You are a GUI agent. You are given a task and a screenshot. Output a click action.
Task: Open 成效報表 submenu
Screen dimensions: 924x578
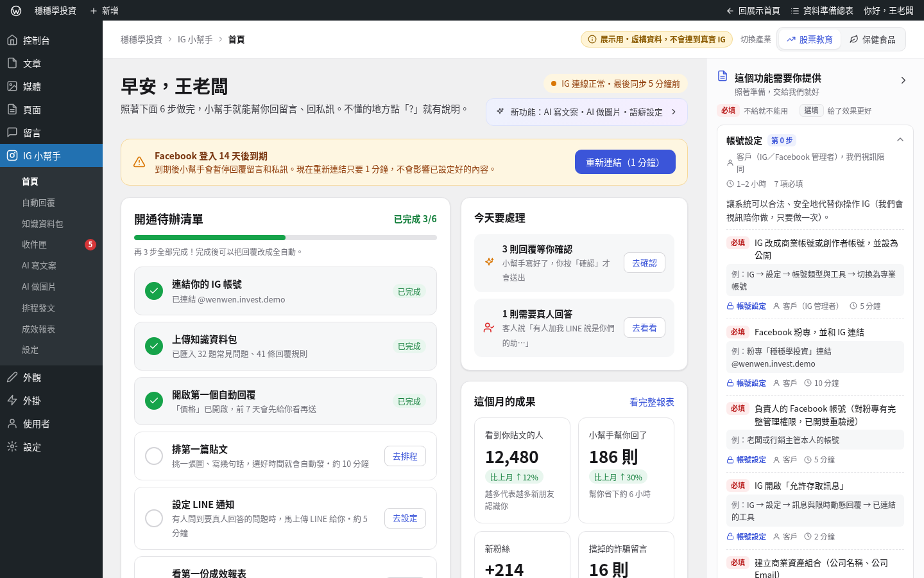click(51, 329)
